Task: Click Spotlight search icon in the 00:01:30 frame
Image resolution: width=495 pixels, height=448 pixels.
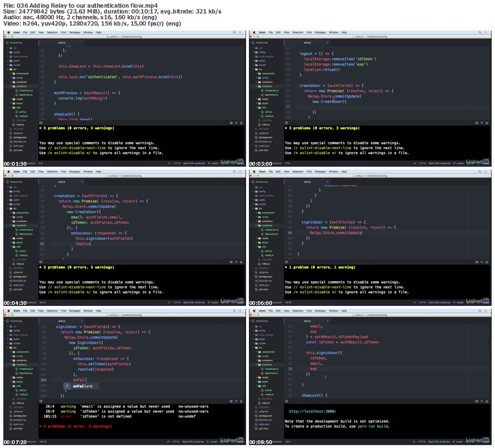Action: coord(234,32)
